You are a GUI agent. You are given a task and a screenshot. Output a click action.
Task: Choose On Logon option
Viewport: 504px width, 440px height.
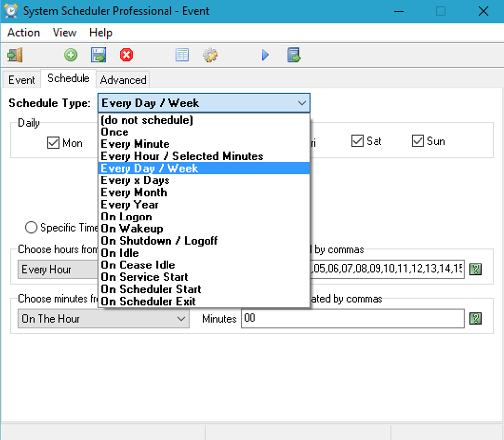(204, 217)
